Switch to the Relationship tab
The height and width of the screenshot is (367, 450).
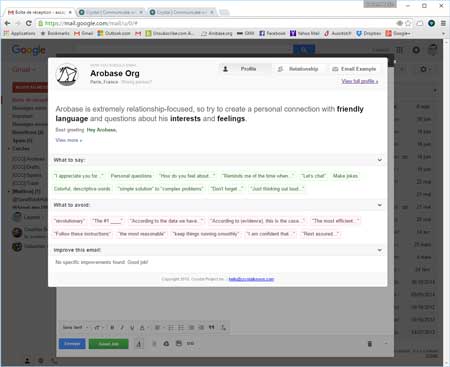pyautogui.click(x=298, y=69)
